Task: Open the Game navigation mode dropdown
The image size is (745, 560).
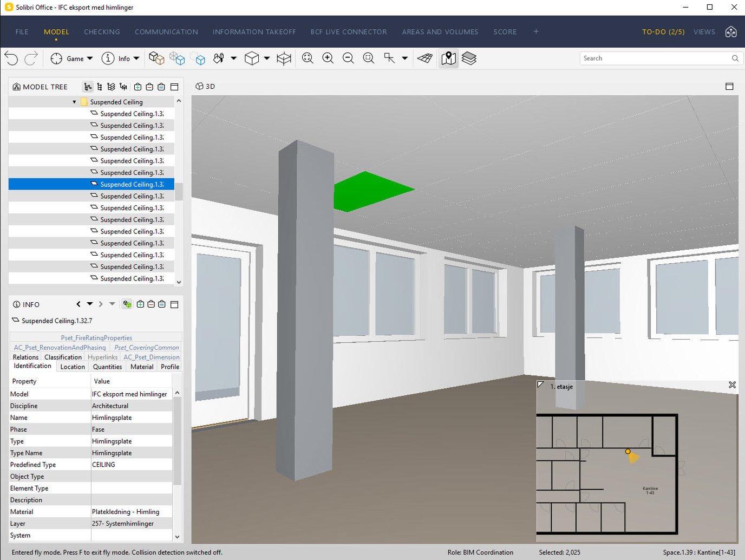Action: click(90, 58)
